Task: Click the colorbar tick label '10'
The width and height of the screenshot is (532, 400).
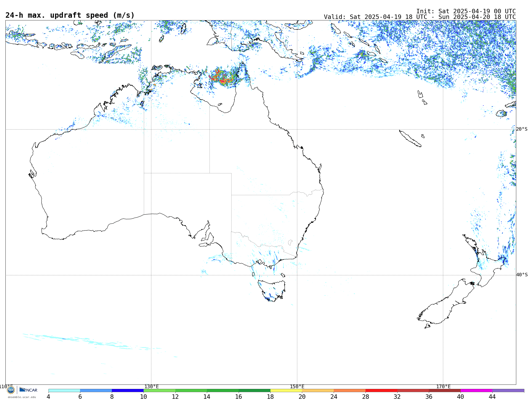Action: 144,397
